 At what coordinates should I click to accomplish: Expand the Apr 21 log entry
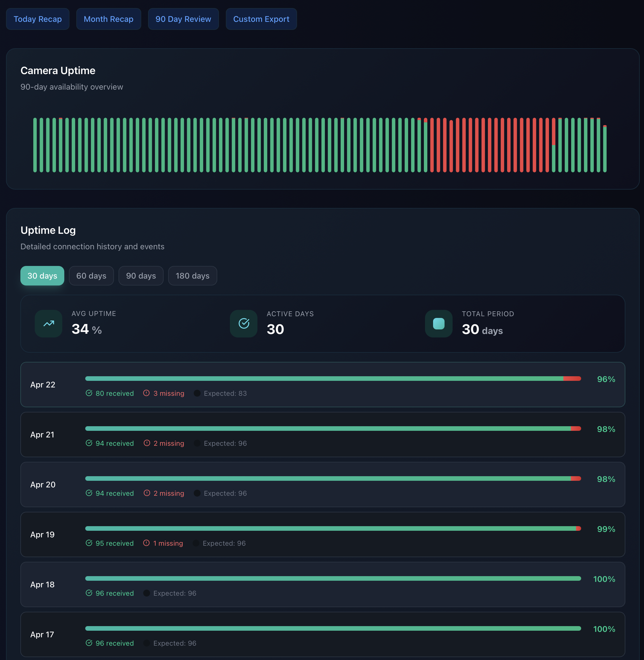tap(322, 435)
